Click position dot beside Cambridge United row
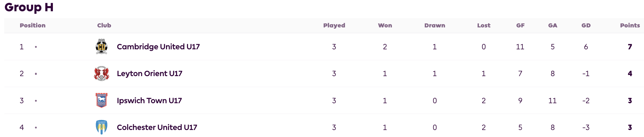644x137 pixels. (36, 47)
